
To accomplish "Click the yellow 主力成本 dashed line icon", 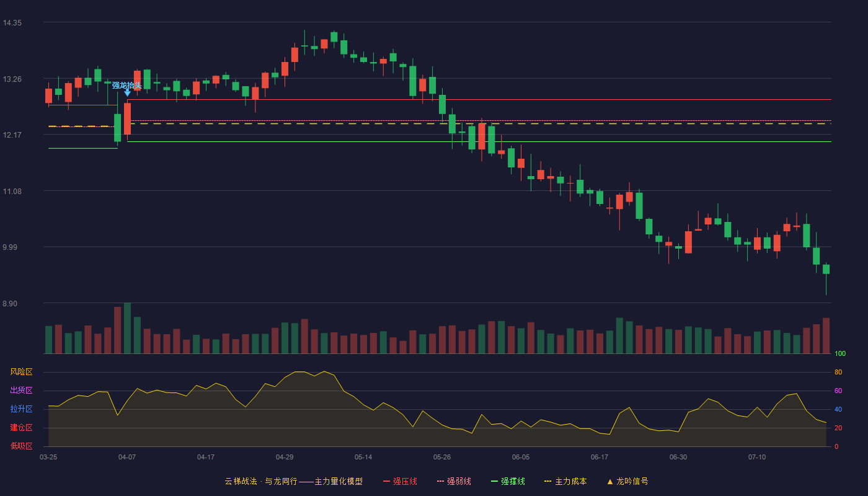I will coord(547,481).
